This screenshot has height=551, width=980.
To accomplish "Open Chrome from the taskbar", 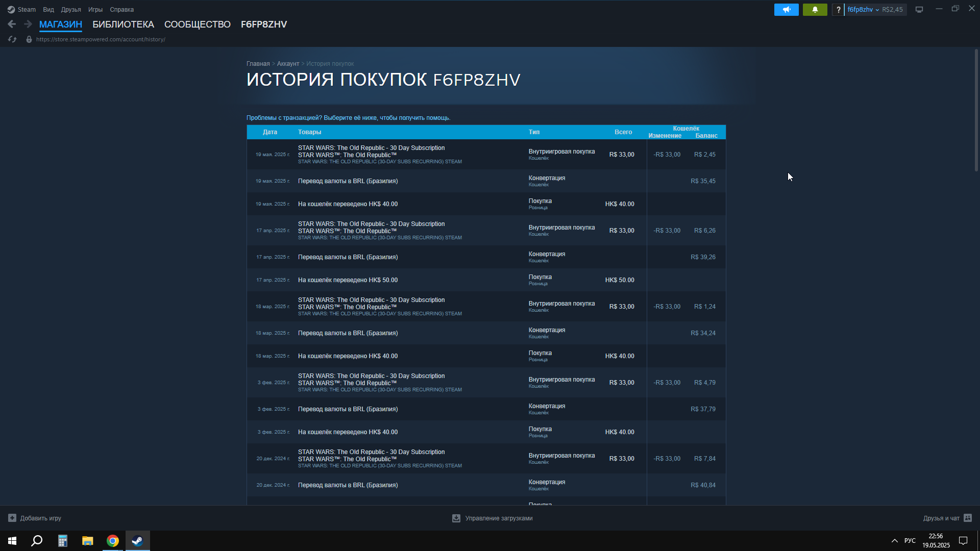I will click(x=113, y=541).
